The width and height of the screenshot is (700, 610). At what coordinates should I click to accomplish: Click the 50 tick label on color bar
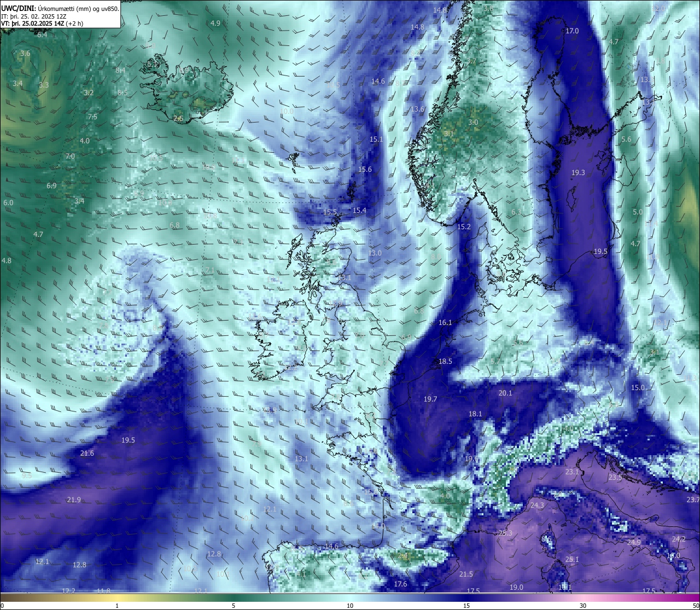tap(696, 605)
